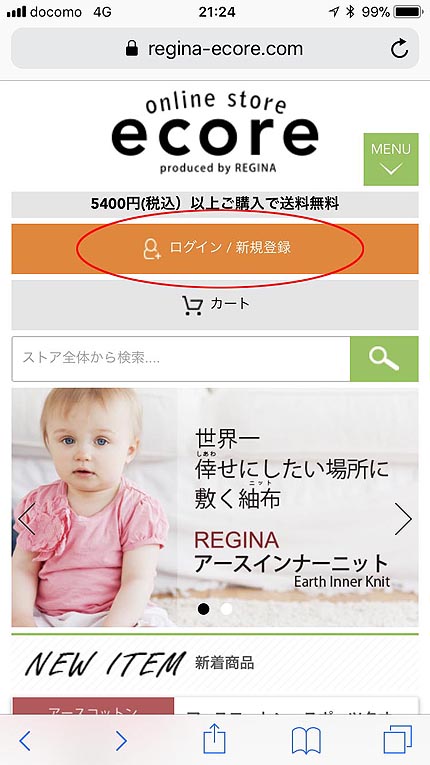Open Safari tabs overview icon
This screenshot has width=430, height=765.
point(398,739)
